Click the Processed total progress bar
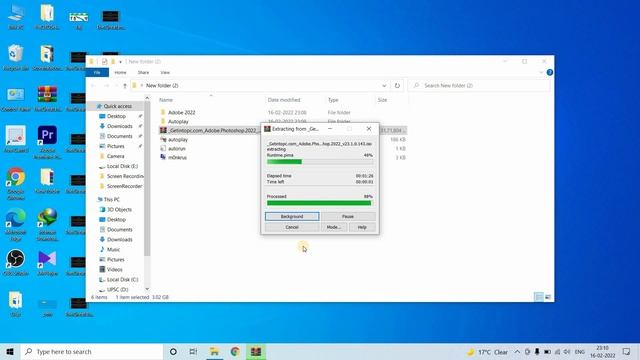 tap(320, 203)
